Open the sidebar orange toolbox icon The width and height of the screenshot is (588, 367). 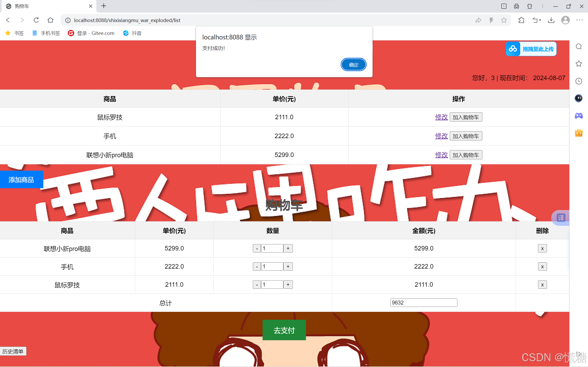click(579, 133)
